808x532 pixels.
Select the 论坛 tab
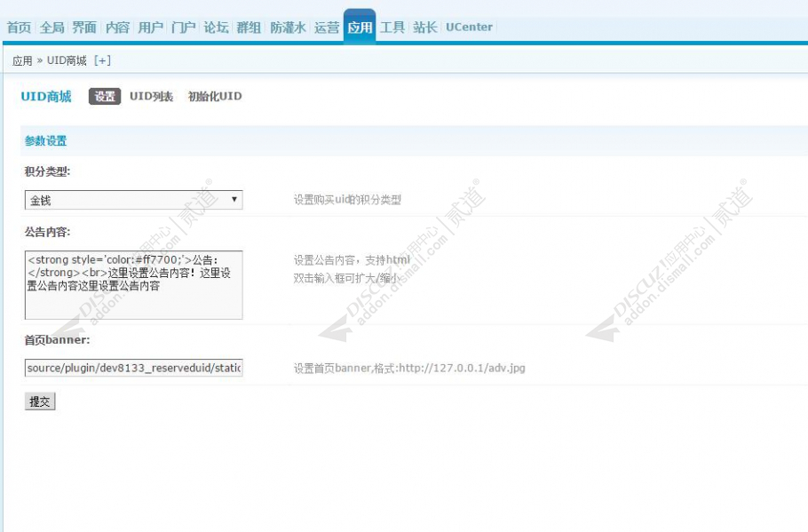(217, 28)
